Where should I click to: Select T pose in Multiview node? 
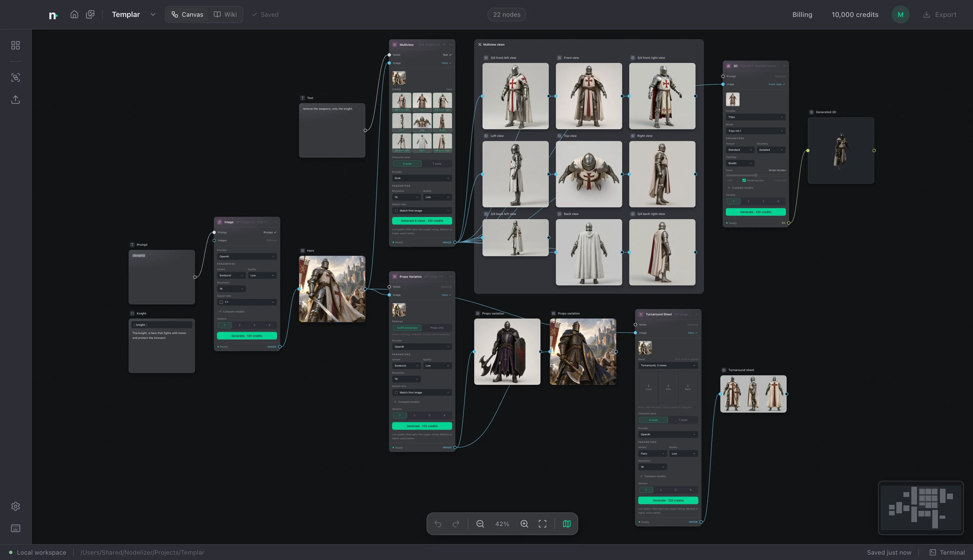(437, 164)
